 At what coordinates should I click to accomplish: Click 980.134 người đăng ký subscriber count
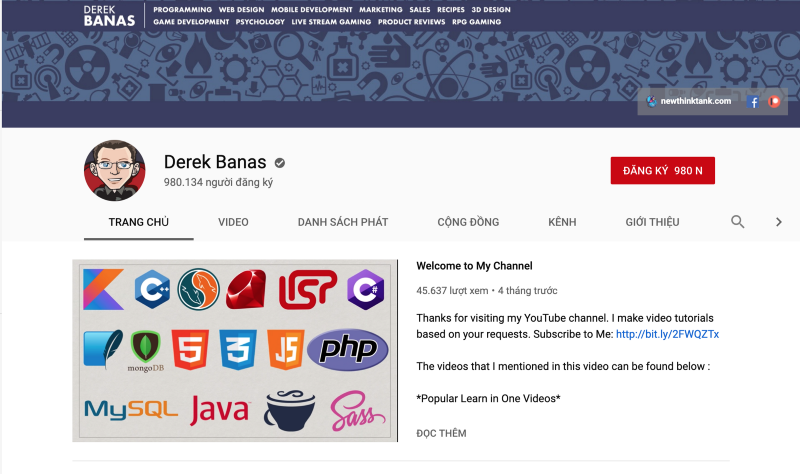click(218, 182)
